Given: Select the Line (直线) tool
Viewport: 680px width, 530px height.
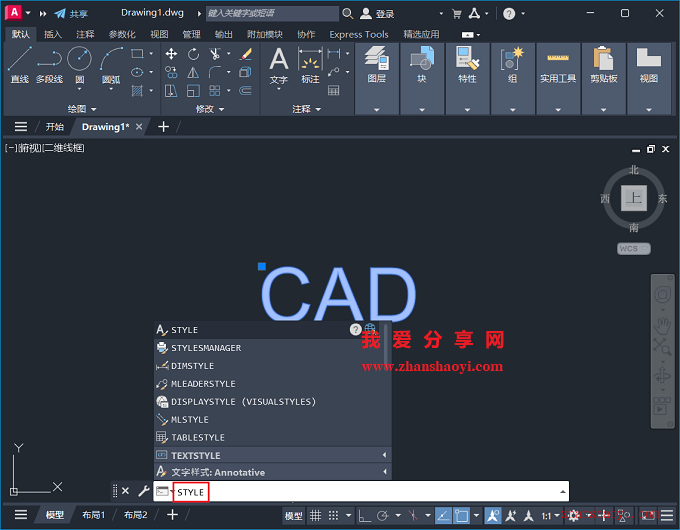Looking at the screenshot, I should click(20, 65).
